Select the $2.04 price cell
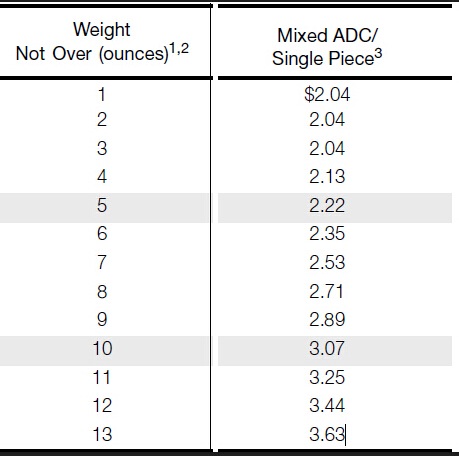The height and width of the screenshot is (456, 459). (327, 94)
